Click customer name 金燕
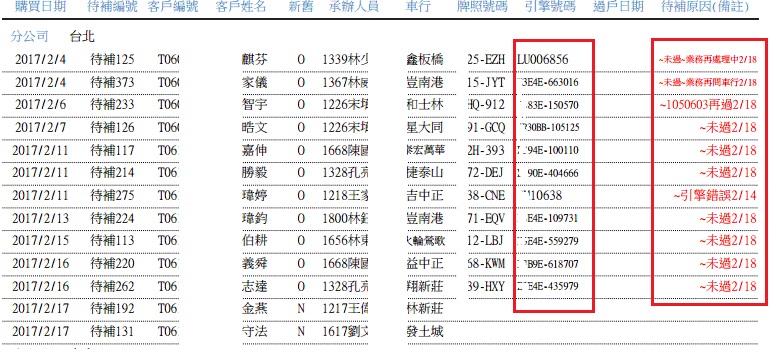 (255, 309)
